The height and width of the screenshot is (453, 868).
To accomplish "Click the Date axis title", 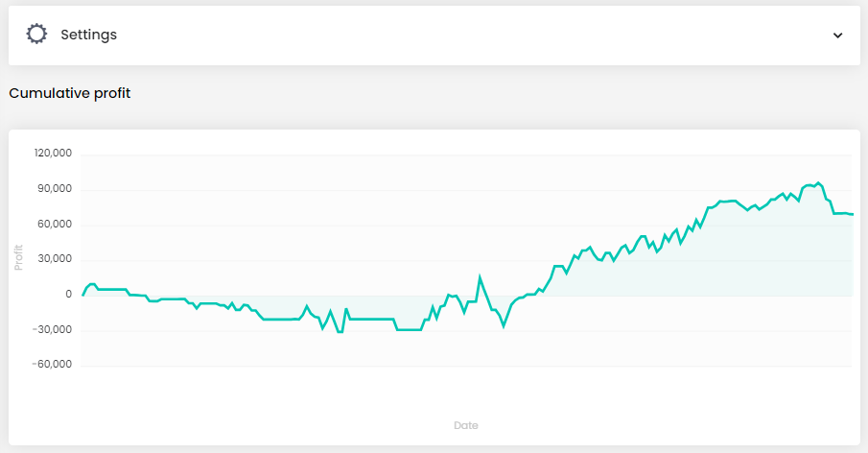I will (x=466, y=425).
